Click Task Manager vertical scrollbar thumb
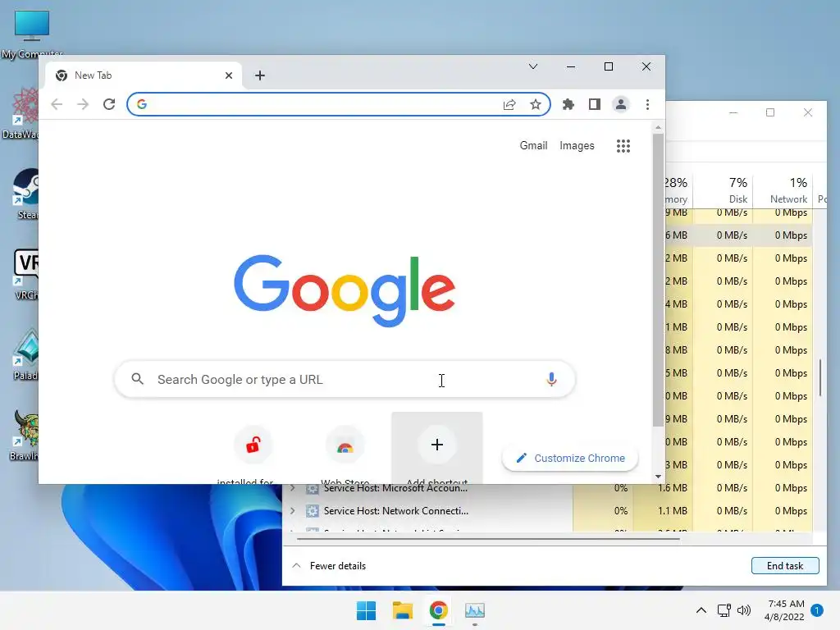 click(x=820, y=377)
